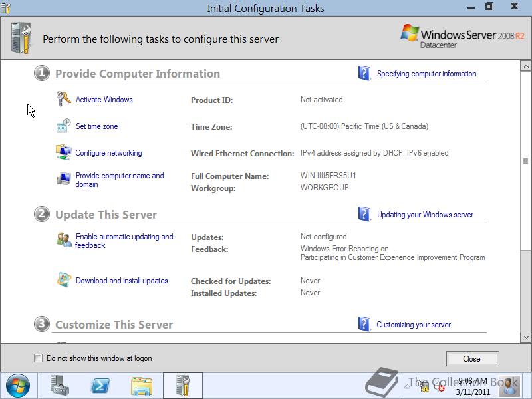The image size is (532, 399).
Task: Click the 'Workgroup:' label
Action: click(x=213, y=188)
